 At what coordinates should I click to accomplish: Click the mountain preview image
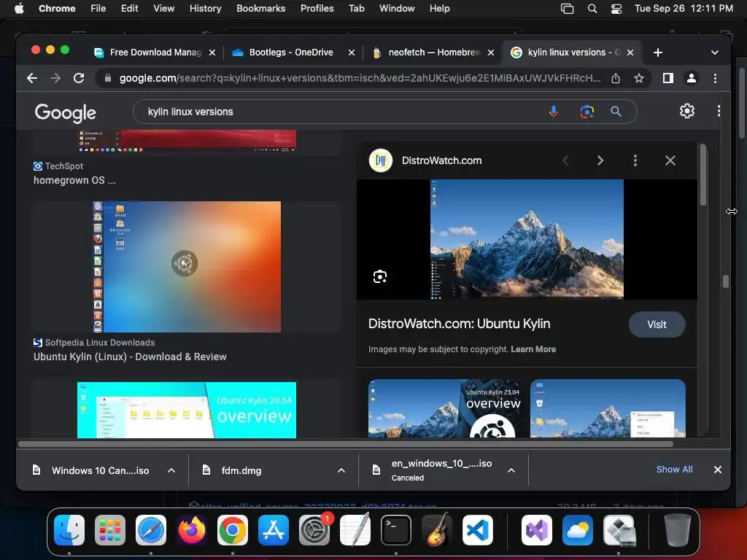click(527, 239)
